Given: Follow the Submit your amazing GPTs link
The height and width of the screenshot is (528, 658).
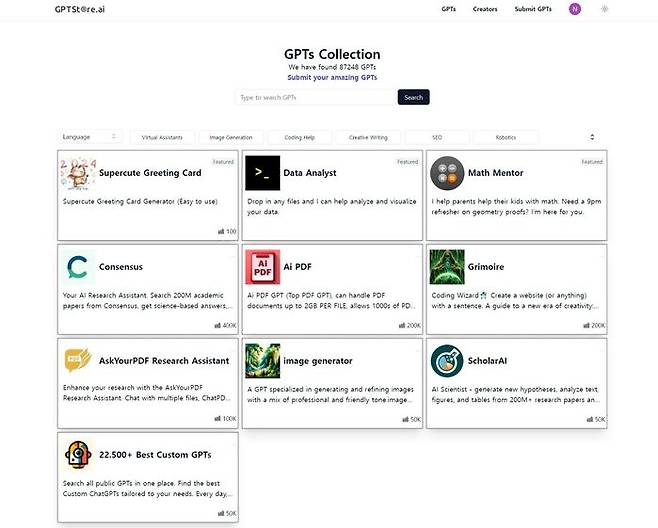Looking at the screenshot, I should pos(332,77).
